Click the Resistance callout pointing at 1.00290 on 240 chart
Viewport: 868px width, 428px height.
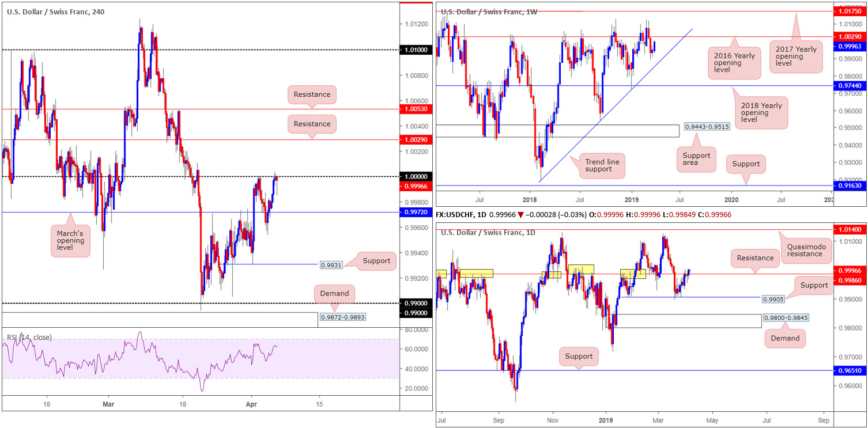click(x=312, y=124)
